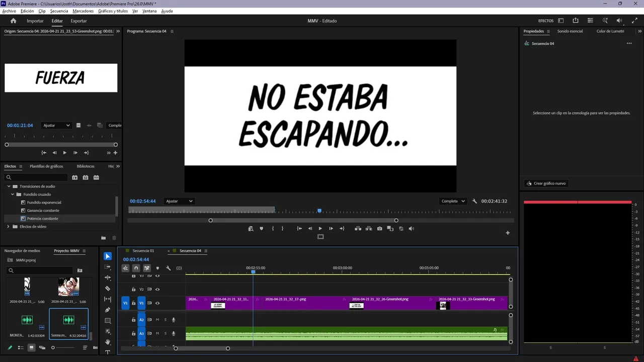Open Program monitor zoom Ajustar dropdown

coord(179,201)
